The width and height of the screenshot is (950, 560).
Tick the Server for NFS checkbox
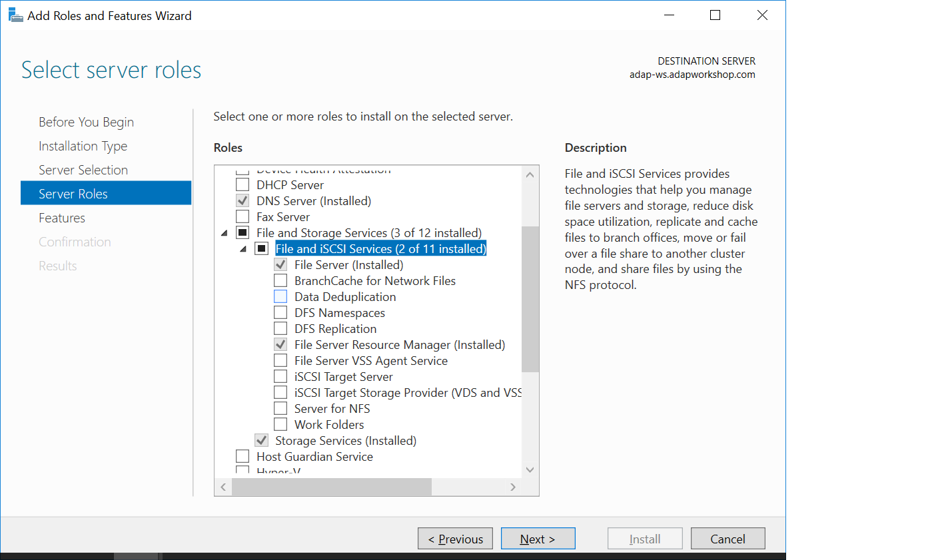point(280,408)
